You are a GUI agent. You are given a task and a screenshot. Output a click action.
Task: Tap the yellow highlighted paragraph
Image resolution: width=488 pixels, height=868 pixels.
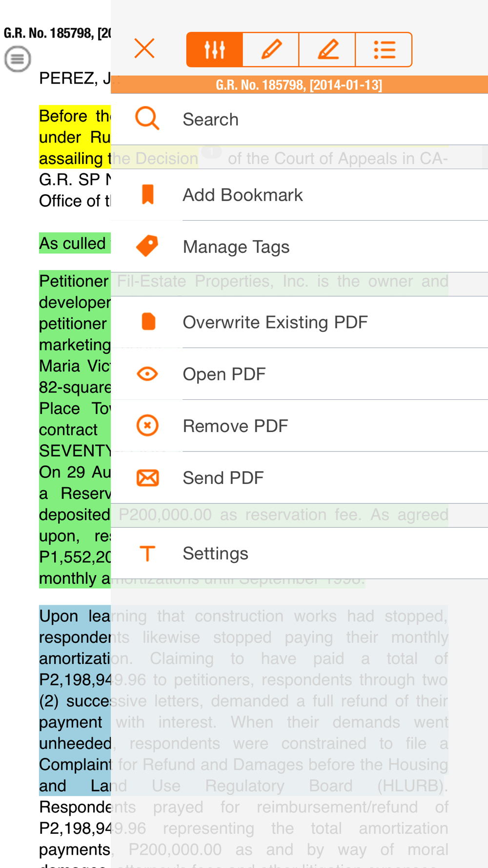pos(75,137)
